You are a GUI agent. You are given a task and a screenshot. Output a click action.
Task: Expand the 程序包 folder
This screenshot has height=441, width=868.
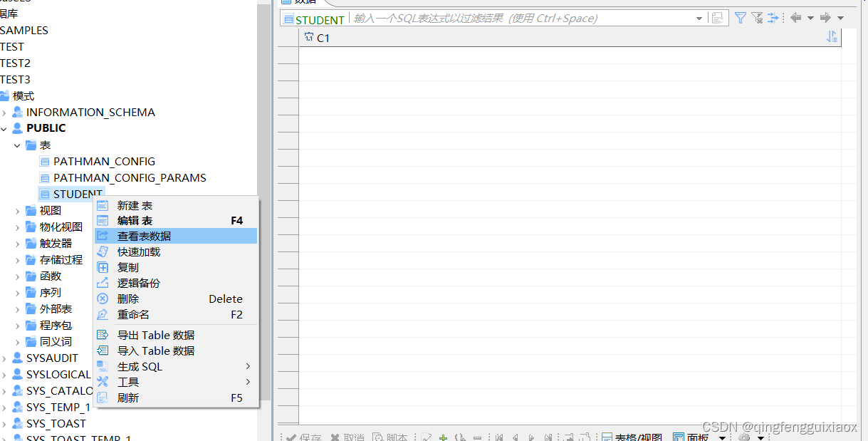click(18, 326)
